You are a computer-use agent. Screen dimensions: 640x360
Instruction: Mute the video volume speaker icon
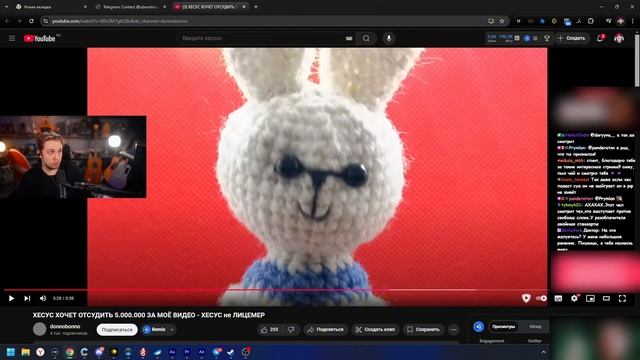pos(43,298)
